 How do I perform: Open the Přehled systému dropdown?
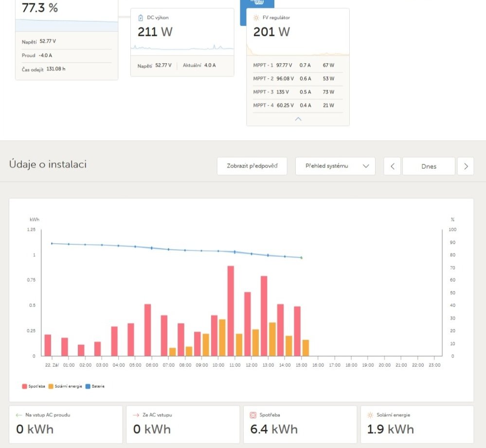[x=335, y=166]
